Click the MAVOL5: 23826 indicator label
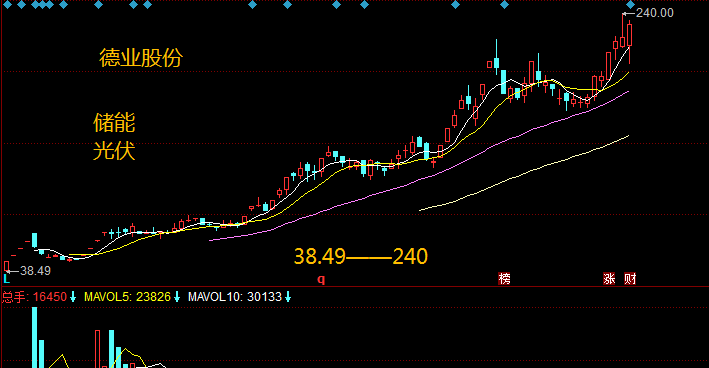The height and width of the screenshot is (368, 709). pyautogui.click(x=127, y=297)
